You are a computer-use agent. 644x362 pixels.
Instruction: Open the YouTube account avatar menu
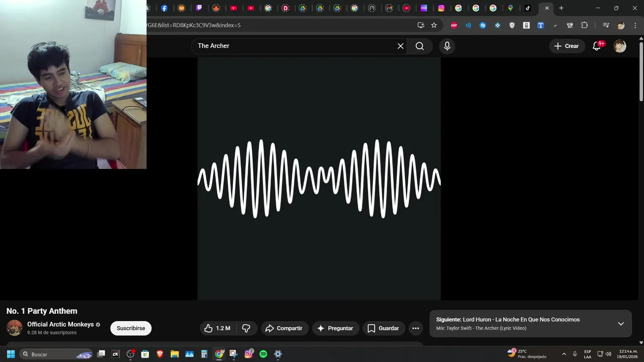point(620,46)
